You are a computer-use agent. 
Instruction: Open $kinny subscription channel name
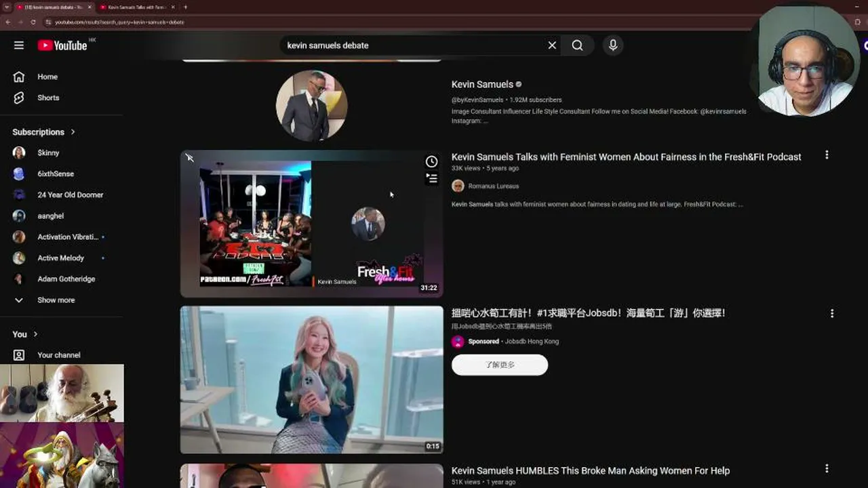(x=48, y=152)
